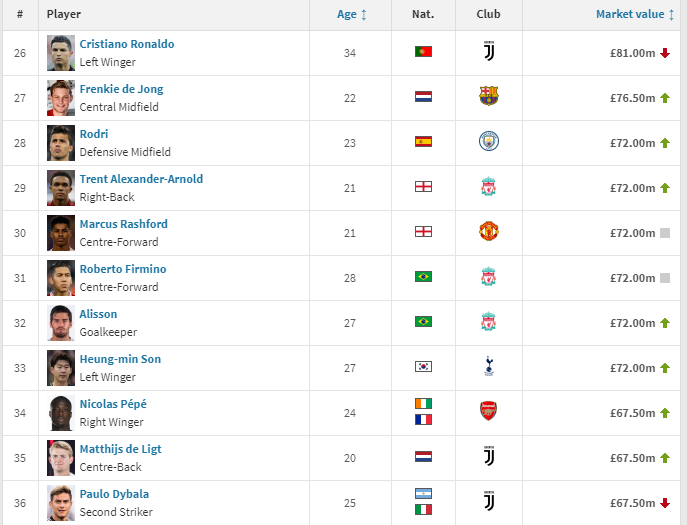Click Manchester United crest for Marcus Rashford

488,232
